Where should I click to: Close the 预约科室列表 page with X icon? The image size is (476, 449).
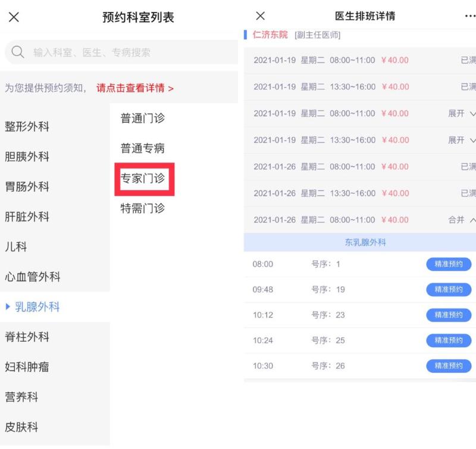[x=14, y=17]
